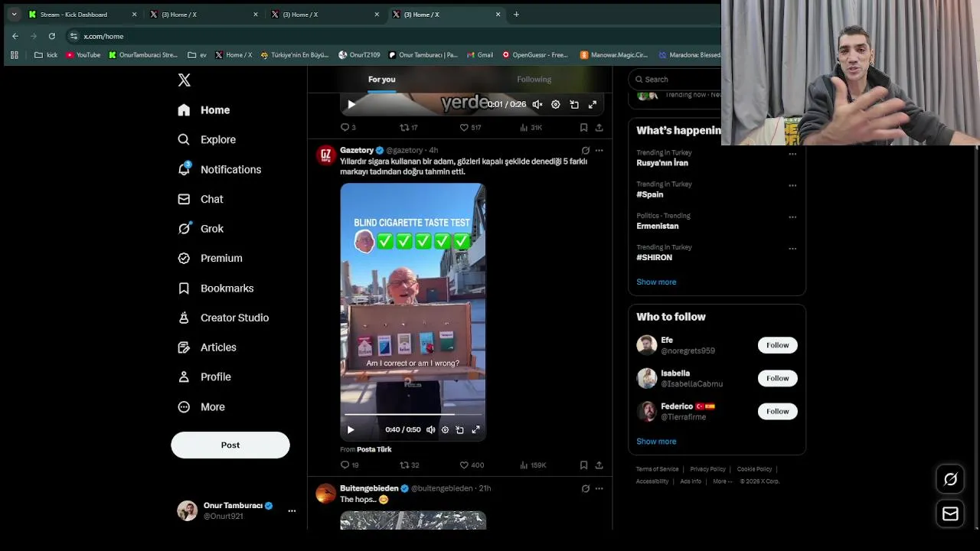Image resolution: width=980 pixels, height=551 pixels.
Task: Switch to the Following tab
Action: tap(534, 80)
